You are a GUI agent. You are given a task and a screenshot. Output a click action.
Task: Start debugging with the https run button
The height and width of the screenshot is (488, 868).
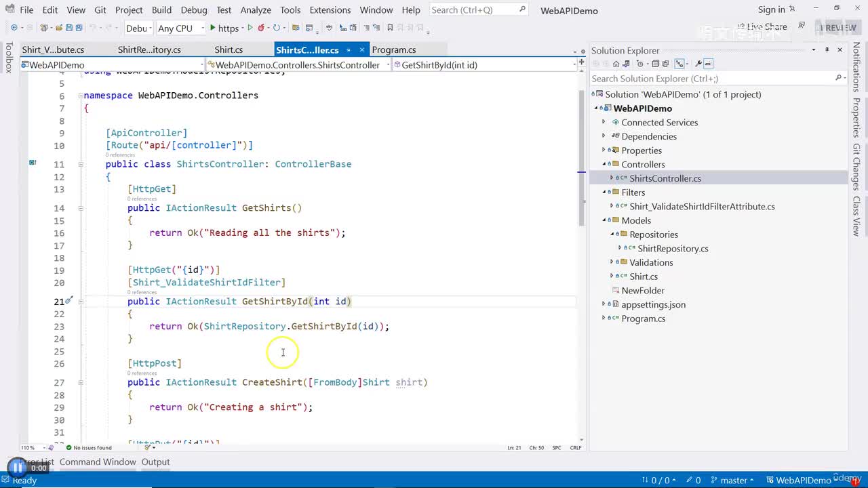pos(224,28)
